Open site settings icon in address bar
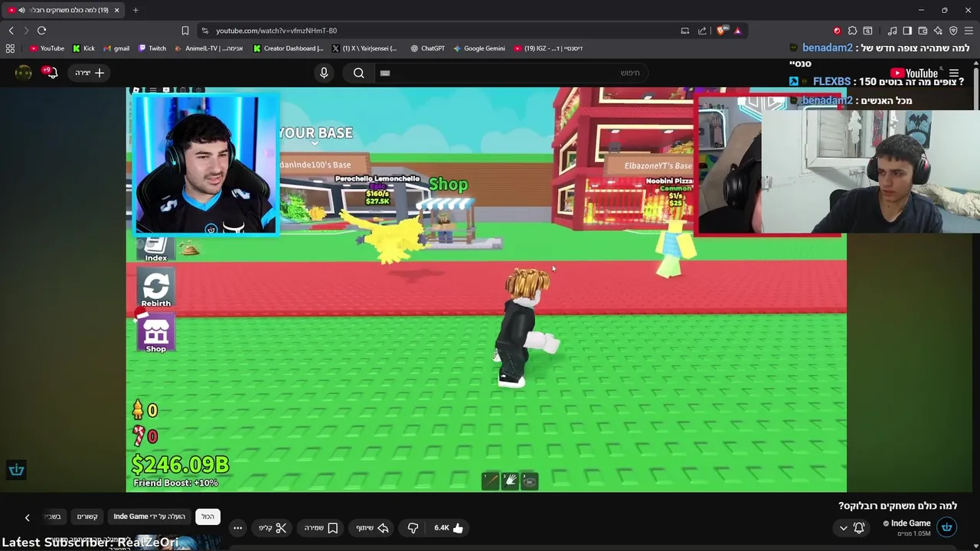The height and width of the screenshot is (551, 980). tap(204, 31)
